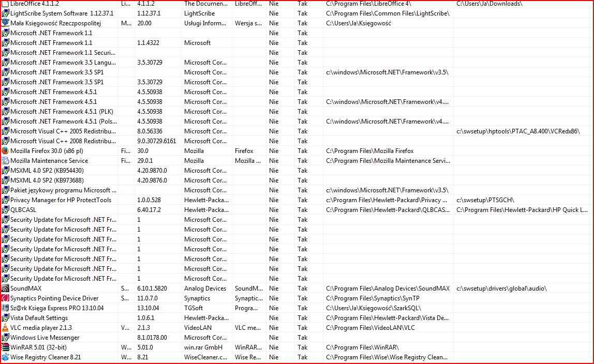Click version cell 20.00

[x=144, y=23]
